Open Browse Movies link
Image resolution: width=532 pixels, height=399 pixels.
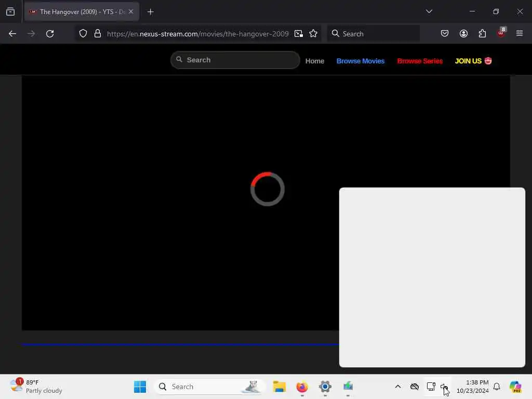361,61
